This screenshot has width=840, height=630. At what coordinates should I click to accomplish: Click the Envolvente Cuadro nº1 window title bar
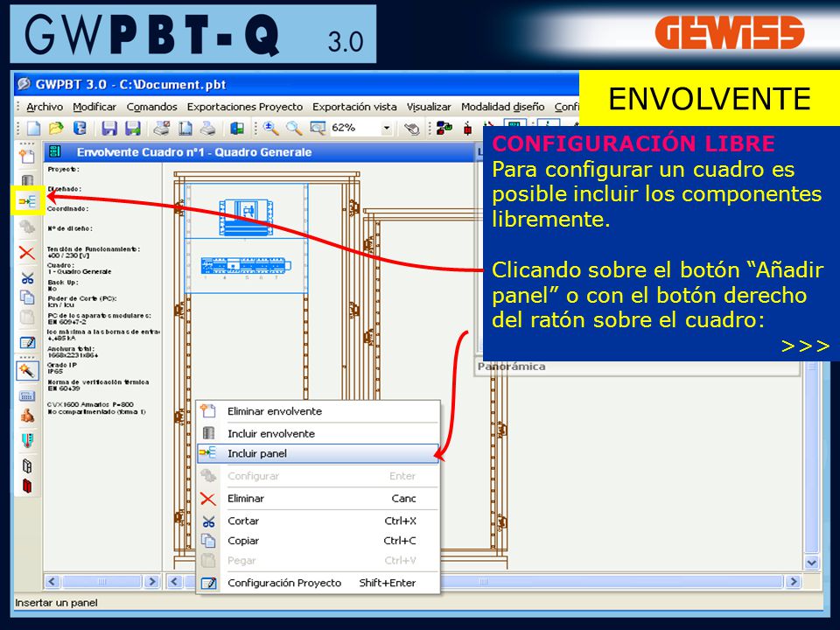(x=261, y=152)
